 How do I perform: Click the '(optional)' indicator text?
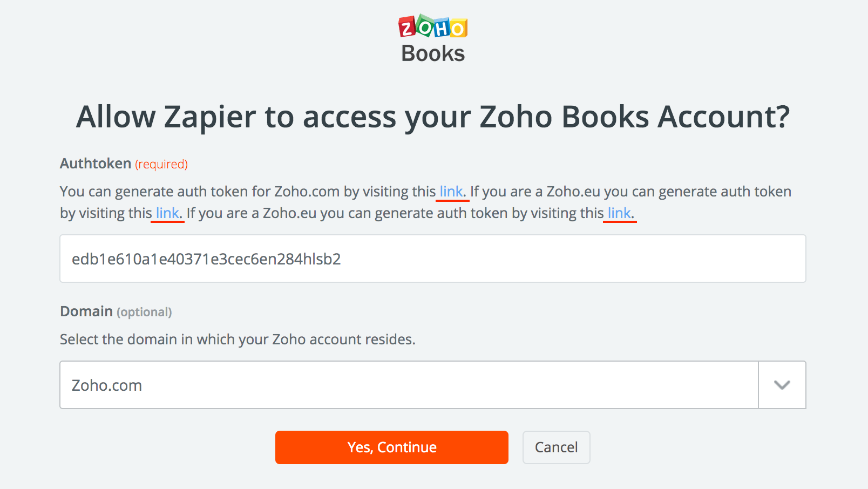point(144,312)
